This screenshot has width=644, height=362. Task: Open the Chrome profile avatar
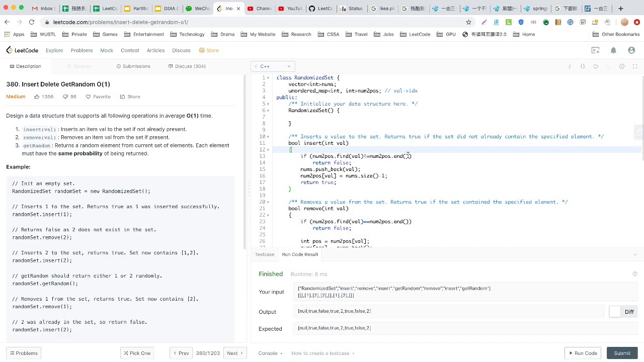click(624, 22)
